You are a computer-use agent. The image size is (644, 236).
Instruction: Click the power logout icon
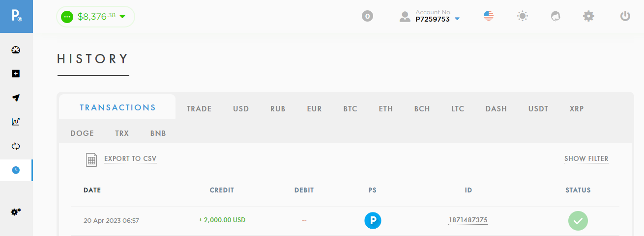(625, 16)
